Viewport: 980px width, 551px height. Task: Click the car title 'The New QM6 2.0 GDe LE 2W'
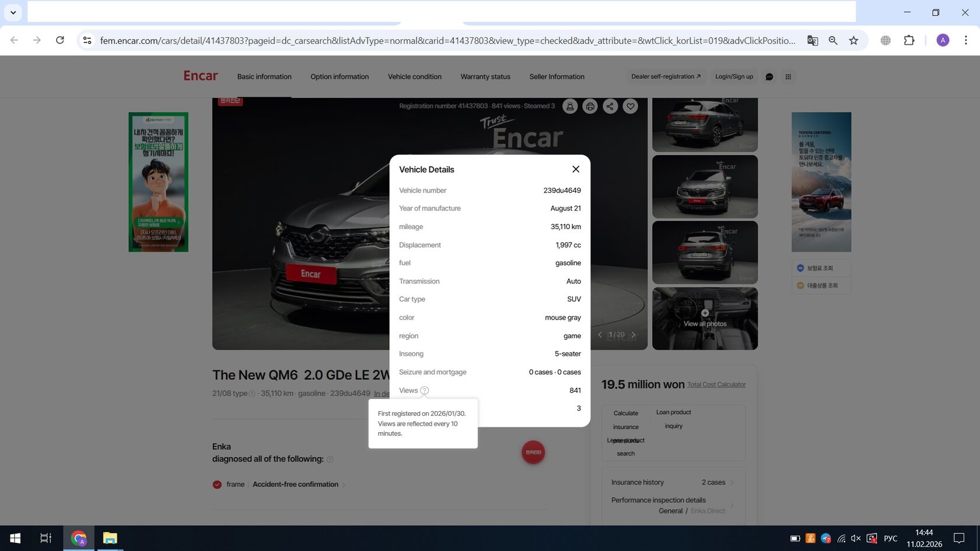[301, 375]
